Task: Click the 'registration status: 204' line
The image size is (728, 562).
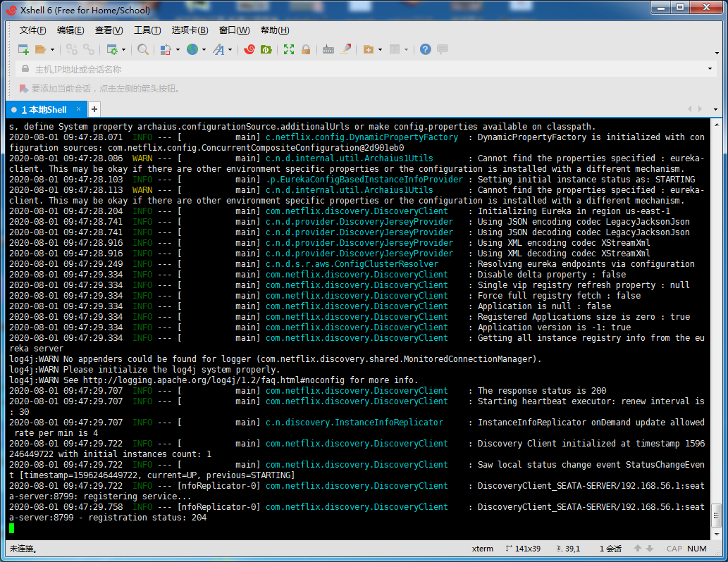Action: 147,518
